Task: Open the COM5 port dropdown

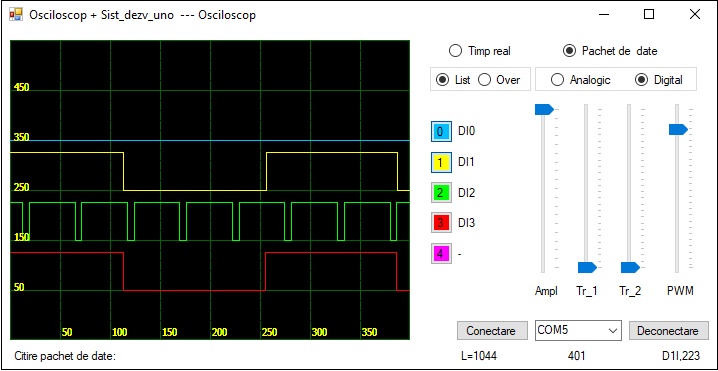Action: point(578,330)
